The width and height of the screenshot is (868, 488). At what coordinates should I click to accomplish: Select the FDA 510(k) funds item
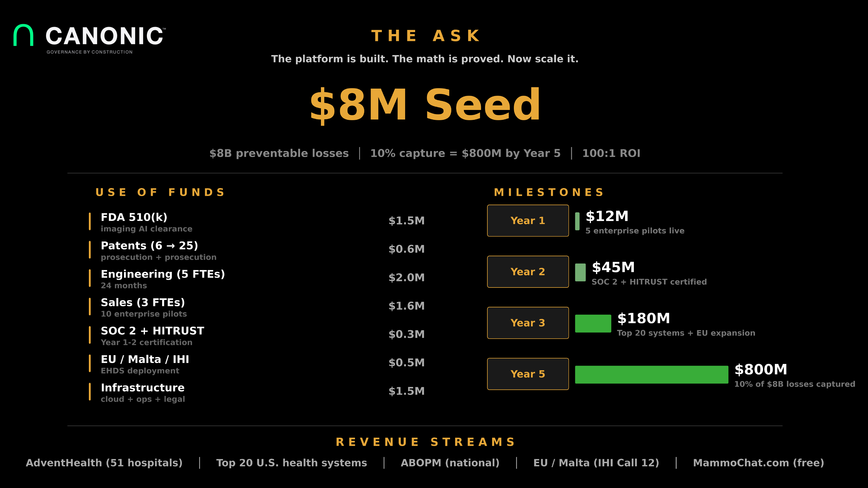[134, 217]
